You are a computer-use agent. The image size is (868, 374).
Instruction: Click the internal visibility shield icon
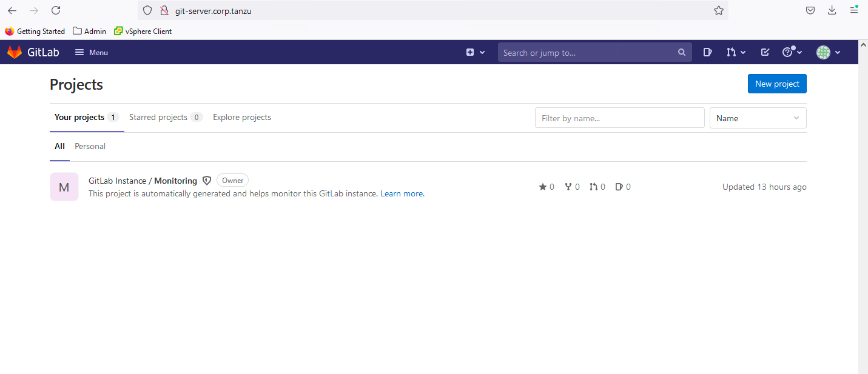207,181
